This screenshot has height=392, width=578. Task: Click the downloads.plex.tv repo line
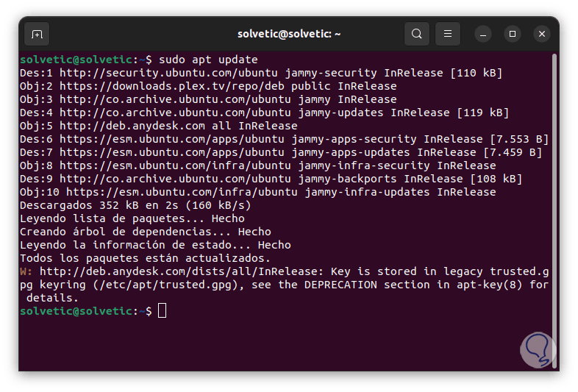click(208, 86)
